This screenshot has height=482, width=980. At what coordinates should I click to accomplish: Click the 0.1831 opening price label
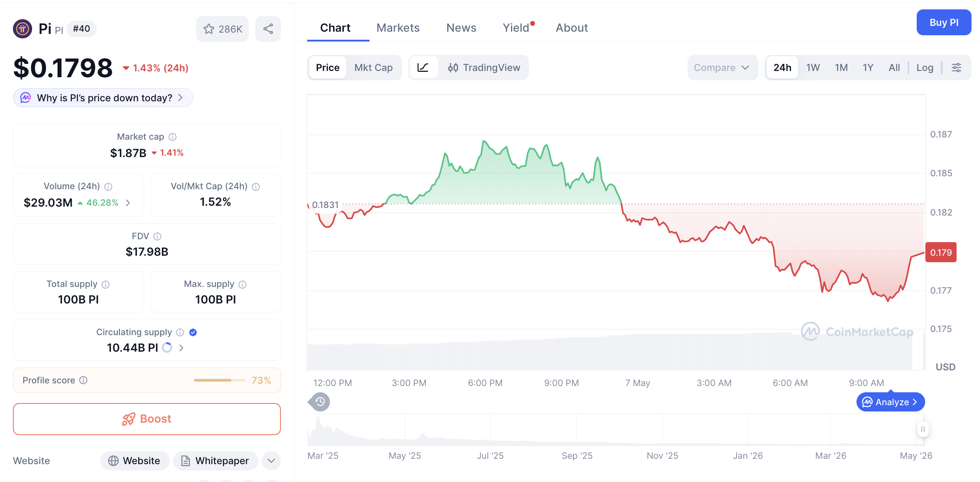click(x=325, y=205)
